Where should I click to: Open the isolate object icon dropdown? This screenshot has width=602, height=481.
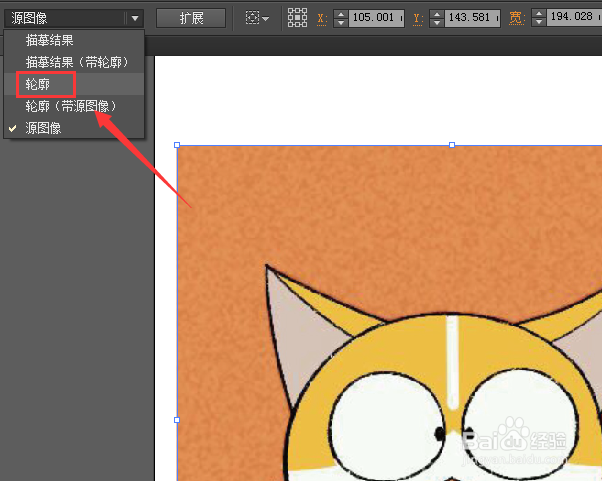257,18
